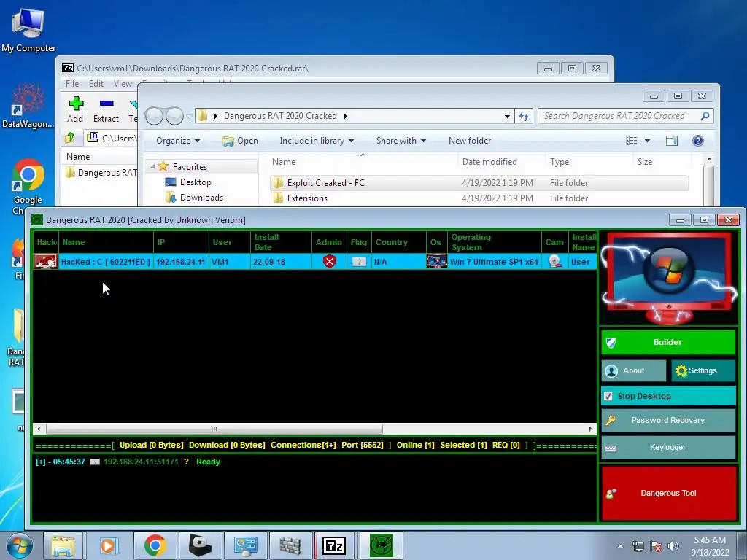Open the Edit menu in 7-Zip
Image resolution: width=747 pixels, height=560 pixels.
pyautogui.click(x=96, y=84)
